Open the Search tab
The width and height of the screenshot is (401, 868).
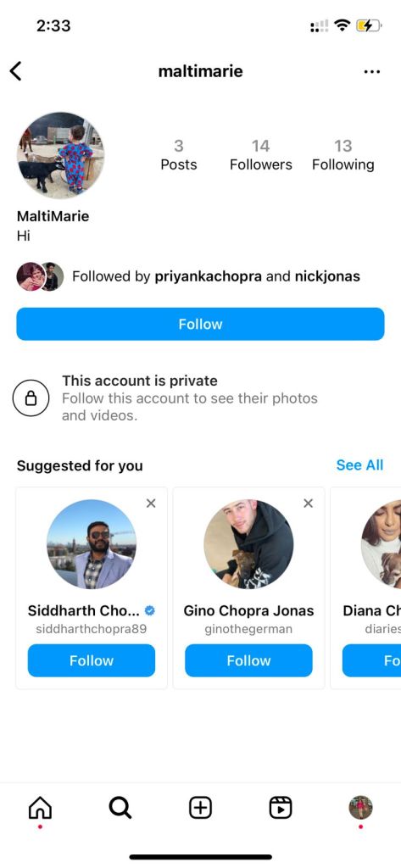[x=120, y=808]
